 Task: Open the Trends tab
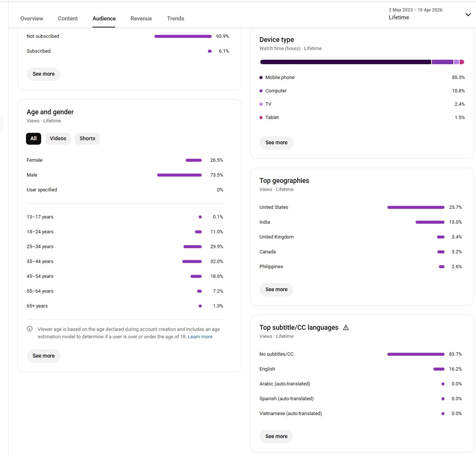click(175, 19)
